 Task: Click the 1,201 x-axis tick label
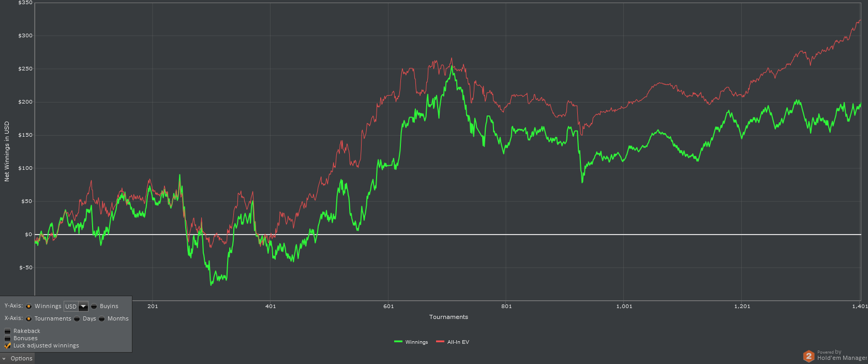[x=742, y=307]
